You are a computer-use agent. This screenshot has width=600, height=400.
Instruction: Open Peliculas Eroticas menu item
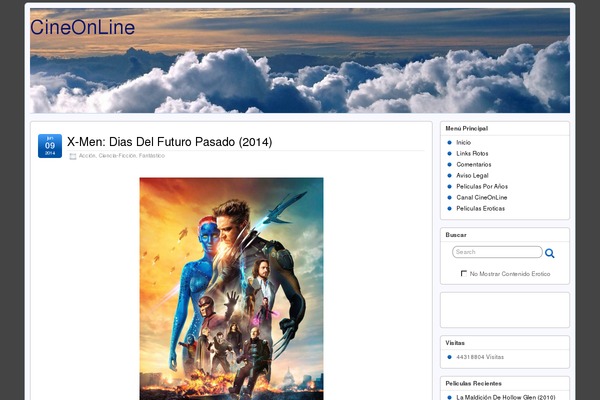coord(481,209)
